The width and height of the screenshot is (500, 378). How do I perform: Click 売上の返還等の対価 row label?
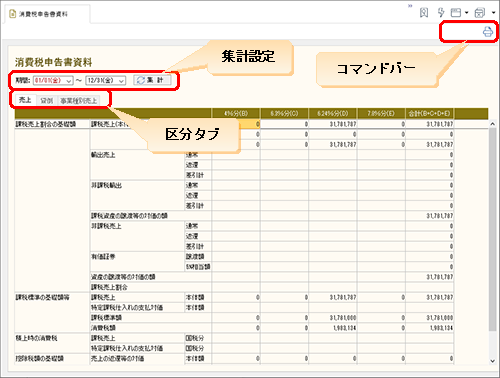point(117,359)
